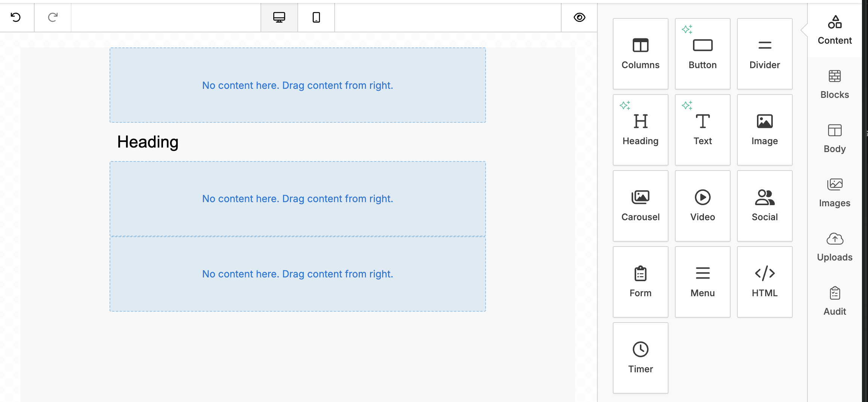Screen dimensions: 868x402
Task: Select the top empty content row
Action: pos(297,85)
